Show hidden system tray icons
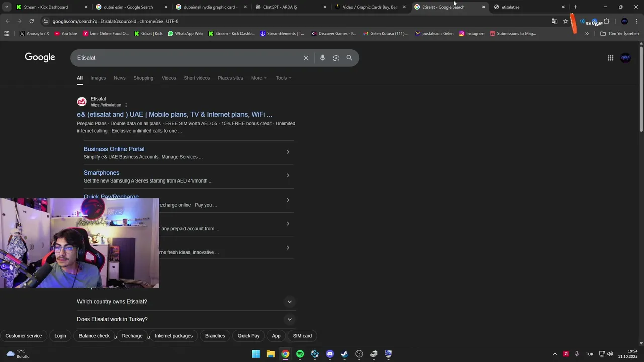644x362 pixels. (555, 354)
